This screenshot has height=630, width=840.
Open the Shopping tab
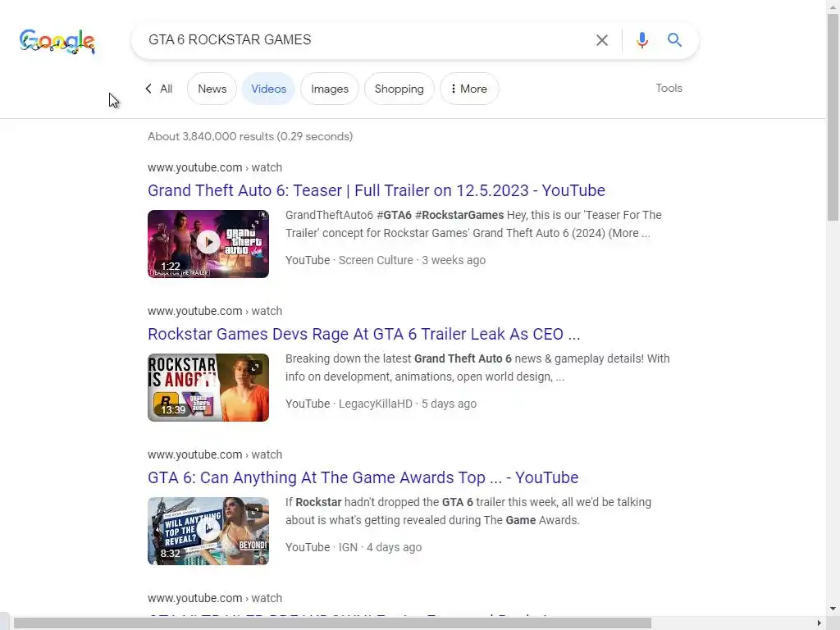pyautogui.click(x=399, y=89)
